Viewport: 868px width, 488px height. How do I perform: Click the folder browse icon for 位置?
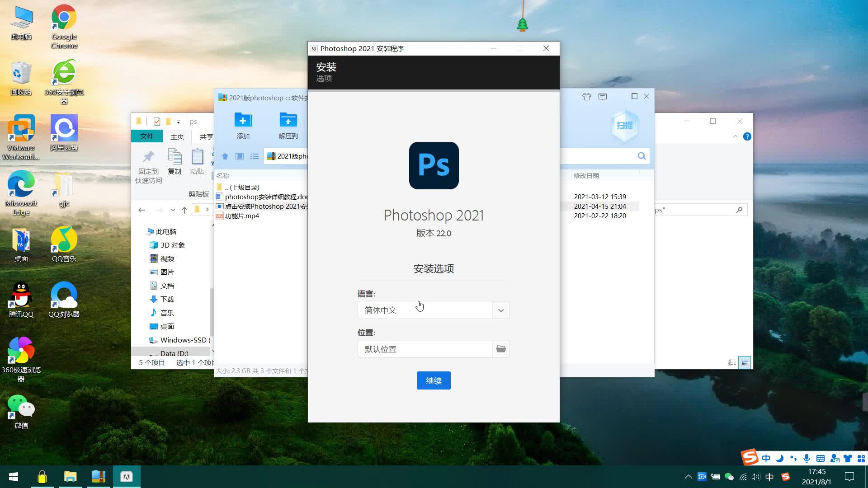[501, 349]
